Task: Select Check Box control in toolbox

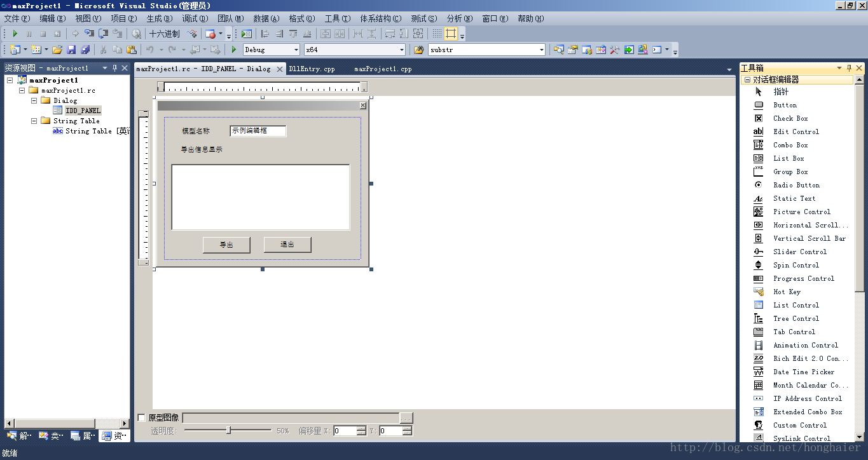Action: tap(790, 118)
